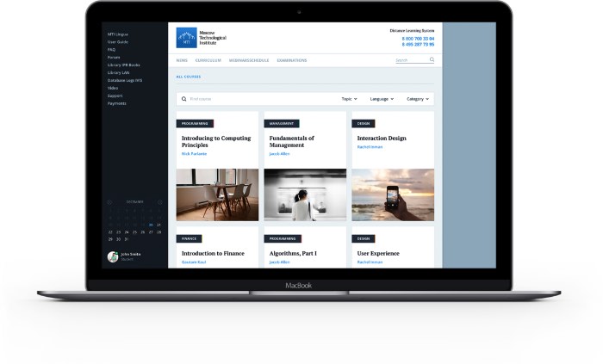Open the Payments sidebar link
The height and width of the screenshot is (364, 603).
117,103
